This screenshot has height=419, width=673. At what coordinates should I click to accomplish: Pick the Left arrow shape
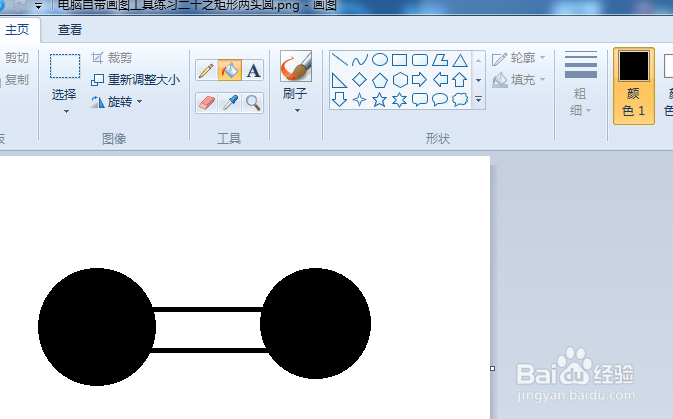point(440,80)
